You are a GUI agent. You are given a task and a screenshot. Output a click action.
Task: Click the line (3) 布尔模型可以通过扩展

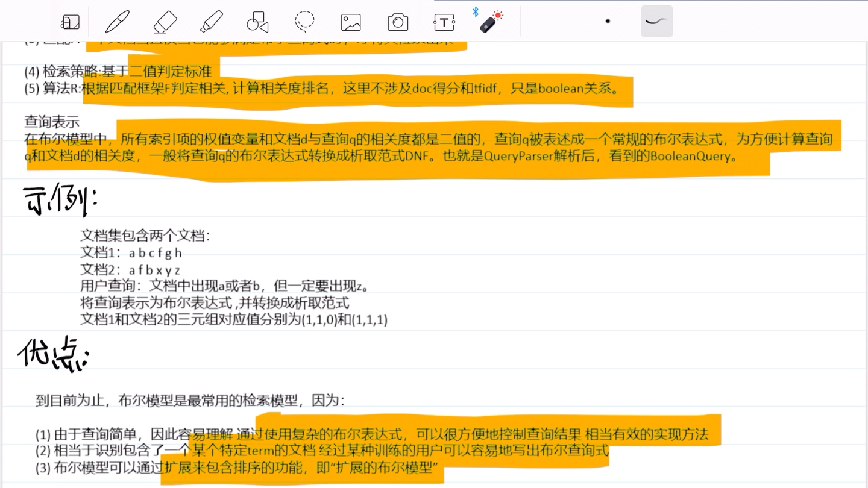pyautogui.click(x=236, y=467)
